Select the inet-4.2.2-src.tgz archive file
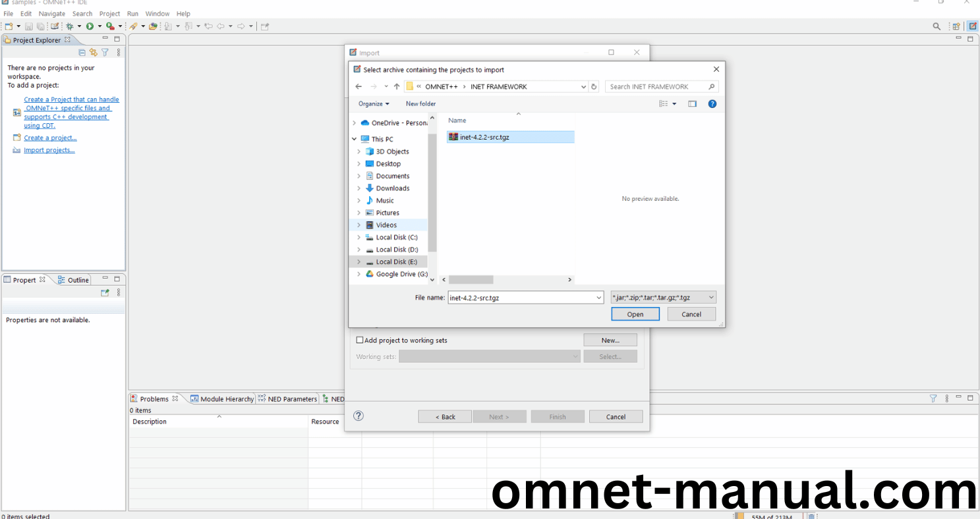 [485, 137]
